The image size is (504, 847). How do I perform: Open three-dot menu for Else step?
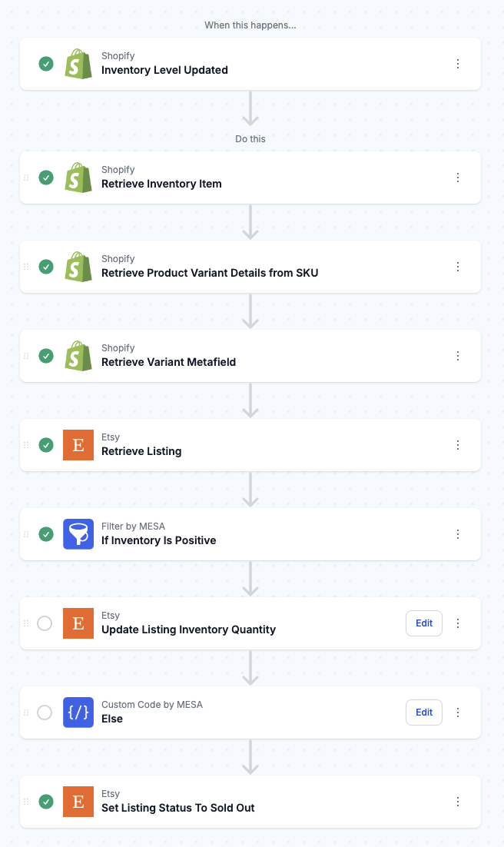[458, 712]
